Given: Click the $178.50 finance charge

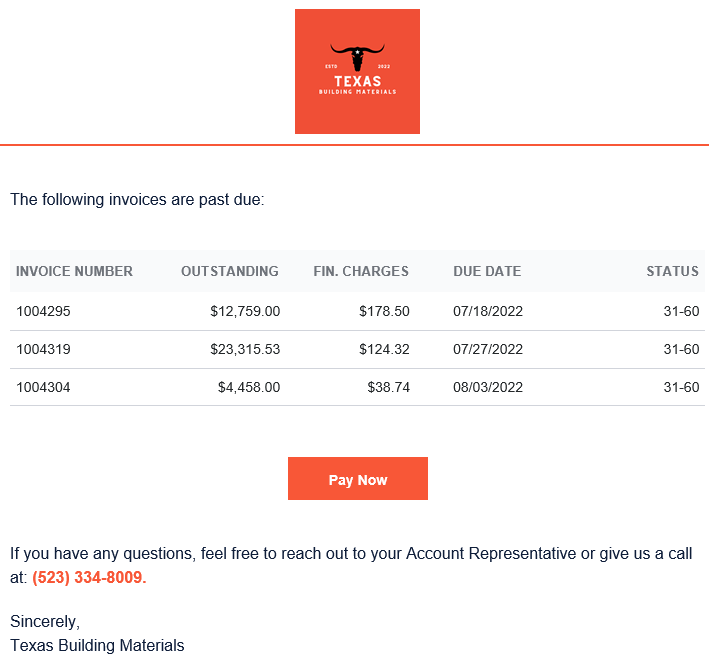Looking at the screenshot, I should point(384,312).
